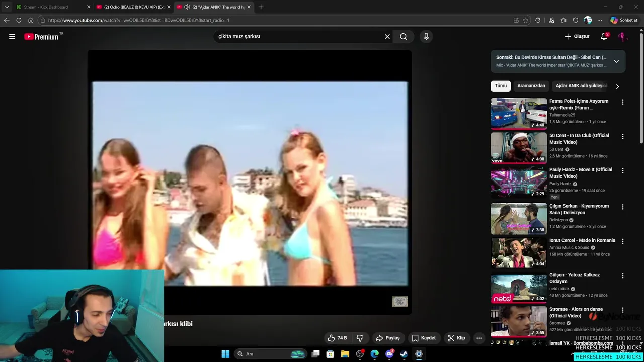Open browser home page

[x=31, y=20]
